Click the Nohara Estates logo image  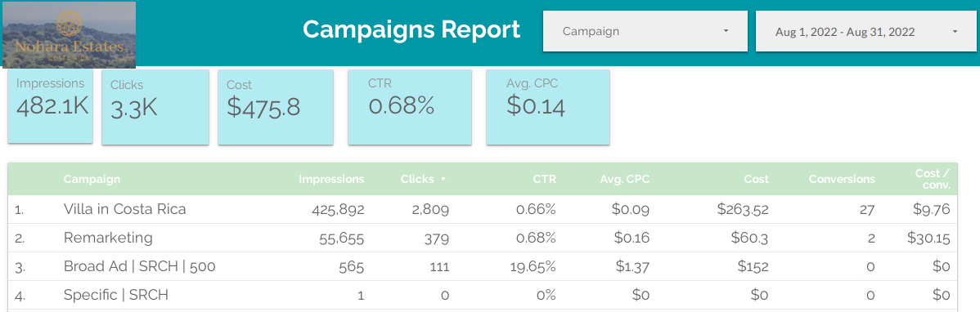click(70, 34)
